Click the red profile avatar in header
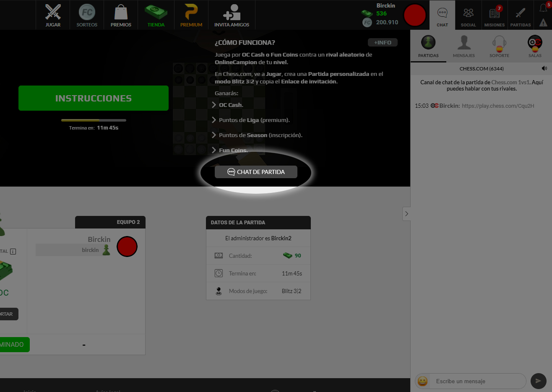This screenshot has width=552, height=392. (x=414, y=15)
